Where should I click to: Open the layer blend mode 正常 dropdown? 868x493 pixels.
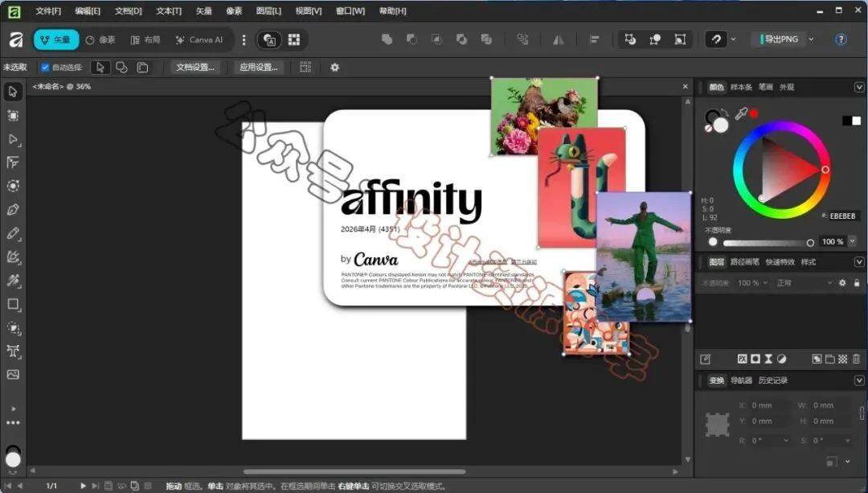pyautogui.click(x=804, y=282)
